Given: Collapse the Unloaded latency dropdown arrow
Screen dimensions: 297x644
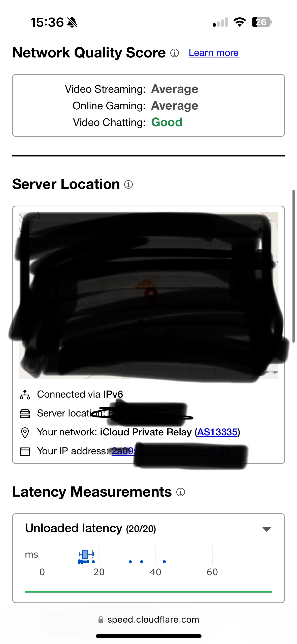Looking at the screenshot, I should point(267,529).
